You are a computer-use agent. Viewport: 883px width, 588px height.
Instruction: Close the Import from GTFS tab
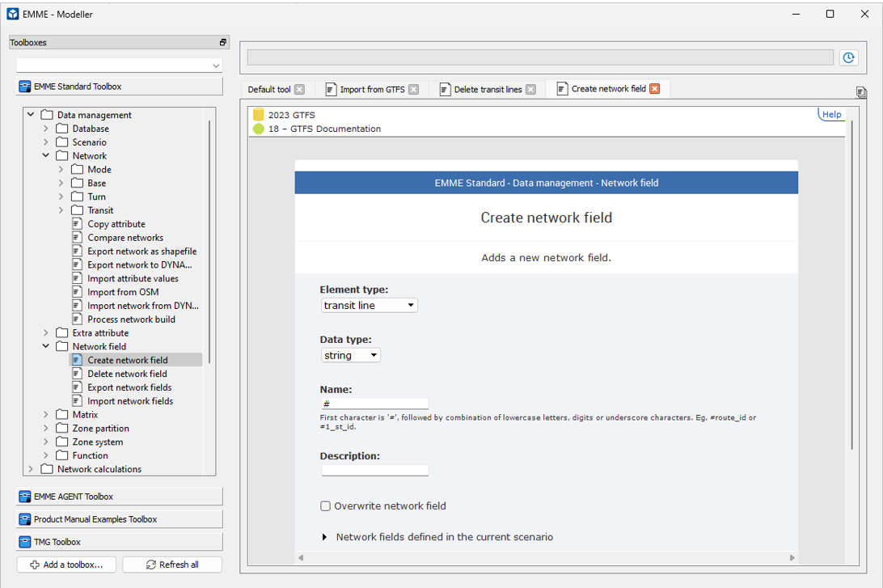[x=413, y=90]
